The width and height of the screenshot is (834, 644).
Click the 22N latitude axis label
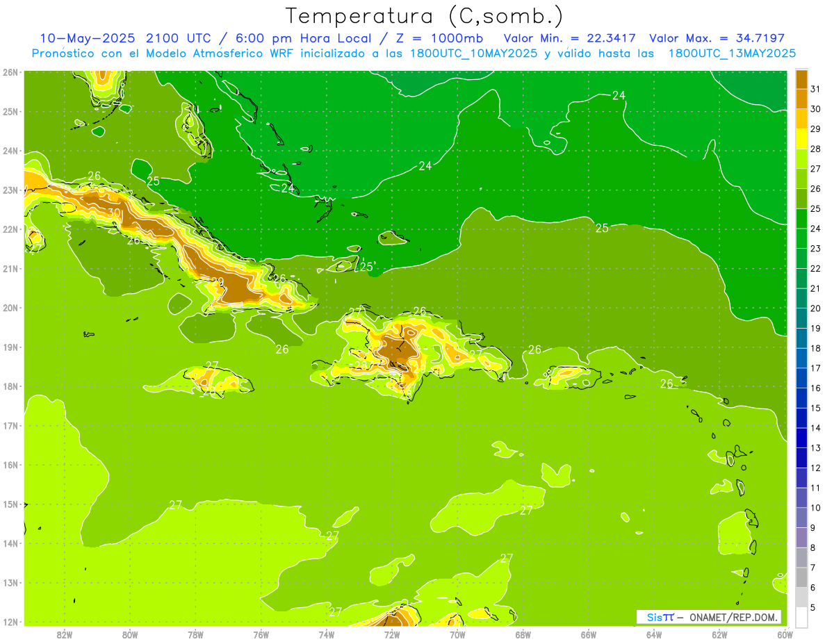pos(10,229)
